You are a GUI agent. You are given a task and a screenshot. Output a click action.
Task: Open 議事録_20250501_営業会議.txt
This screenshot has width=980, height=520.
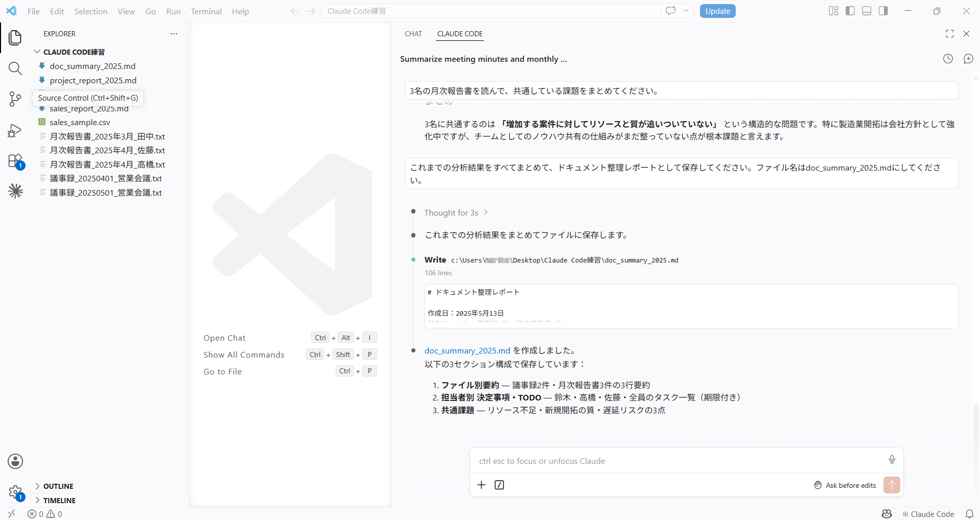106,193
